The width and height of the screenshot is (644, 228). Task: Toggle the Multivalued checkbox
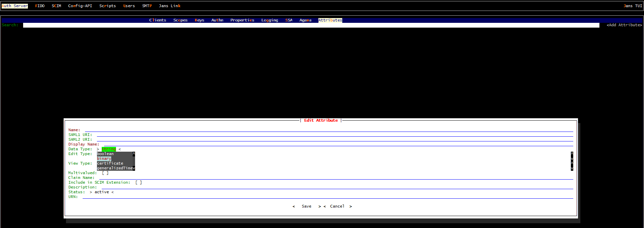pyautogui.click(x=105, y=173)
